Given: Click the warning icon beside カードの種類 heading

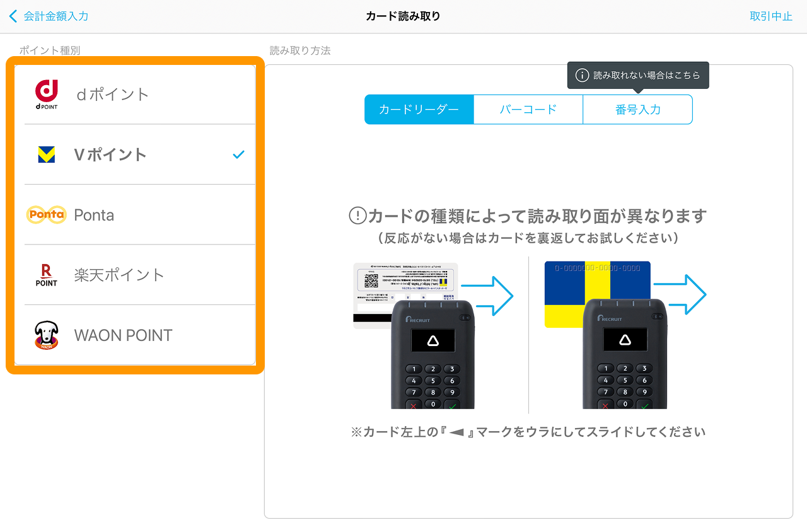Looking at the screenshot, I should (357, 216).
